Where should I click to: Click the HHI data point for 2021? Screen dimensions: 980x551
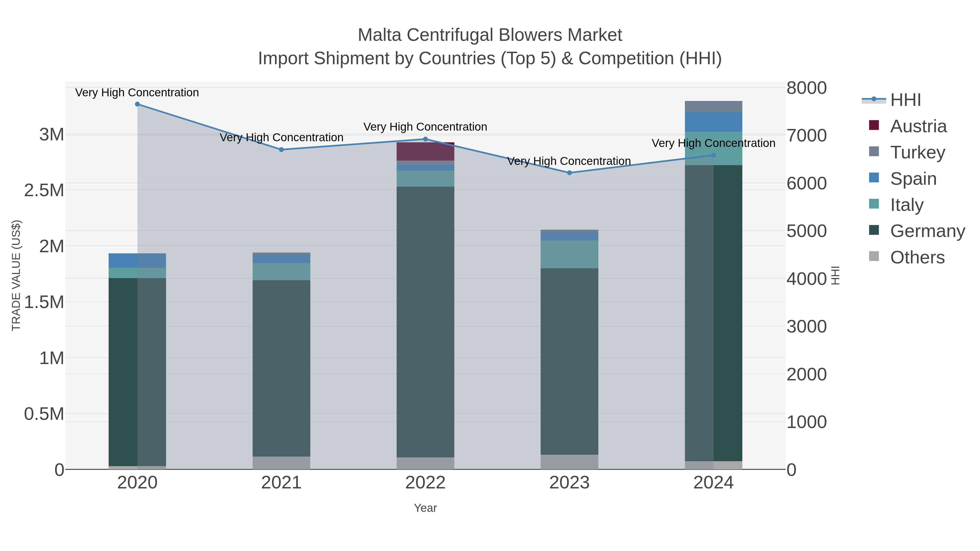pos(281,150)
